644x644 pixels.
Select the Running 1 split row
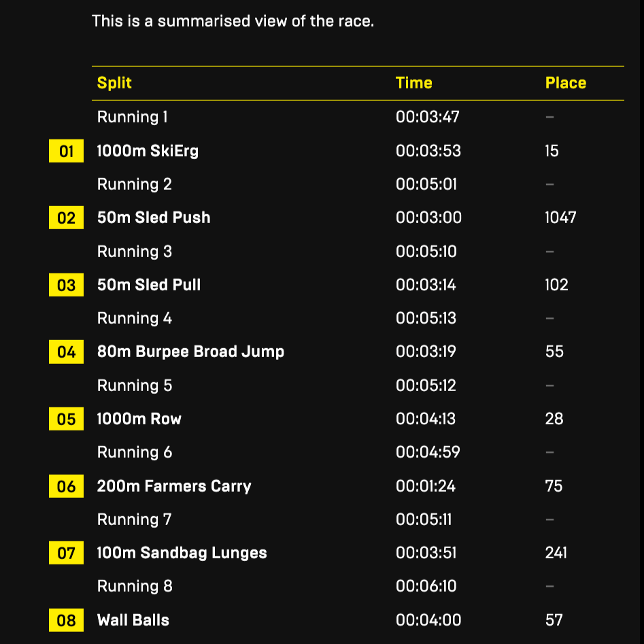point(358,117)
